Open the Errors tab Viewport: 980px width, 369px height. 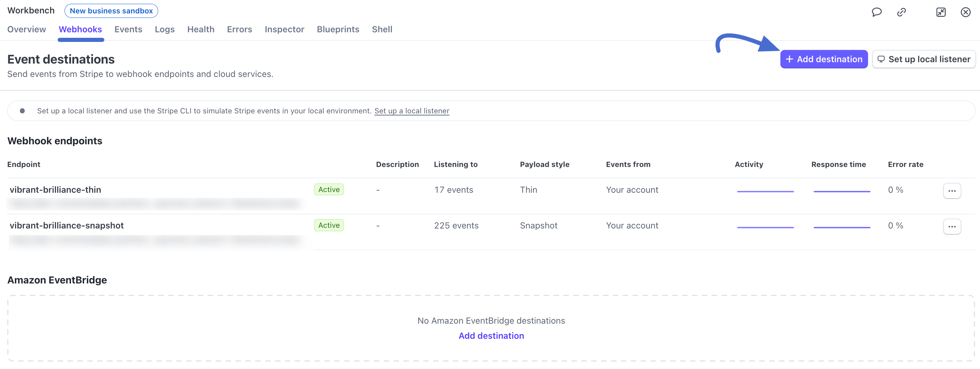(239, 29)
